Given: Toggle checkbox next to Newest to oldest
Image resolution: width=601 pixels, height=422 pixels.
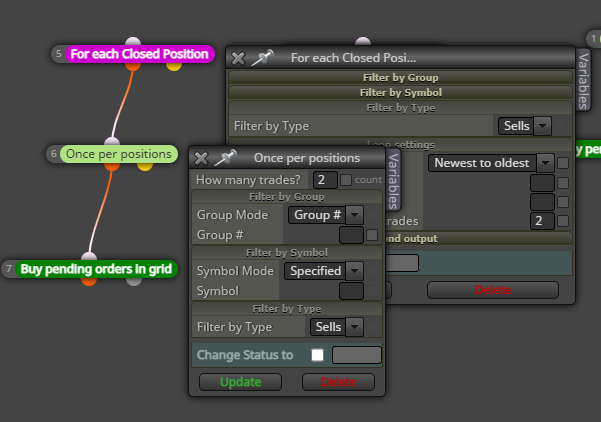Looking at the screenshot, I should 563,163.
